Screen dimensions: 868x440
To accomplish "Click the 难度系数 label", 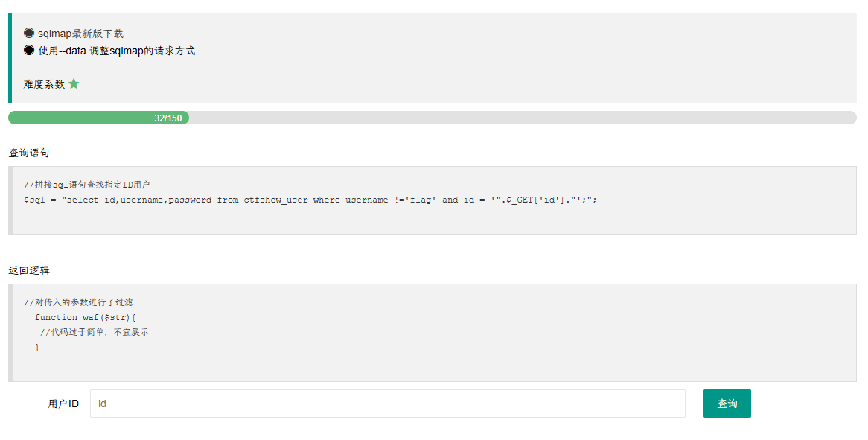I will tap(44, 84).
